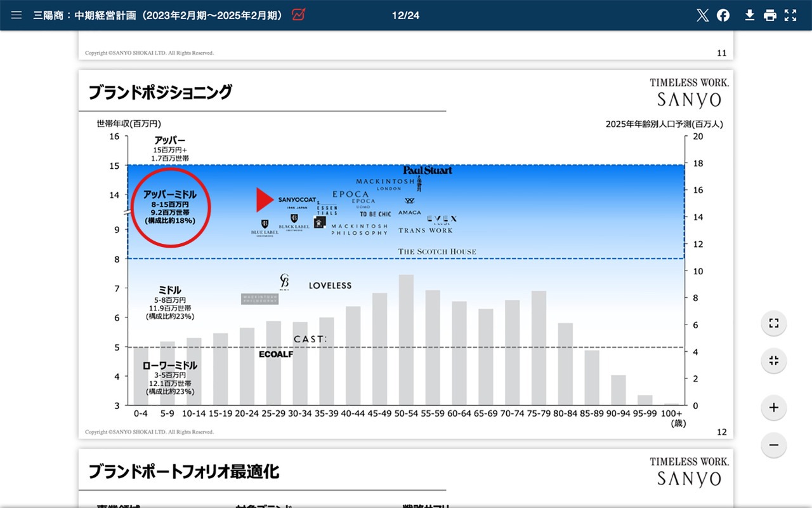Screen dimensions: 812x508
Task: Zoom in with the plus button
Action: (x=773, y=408)
